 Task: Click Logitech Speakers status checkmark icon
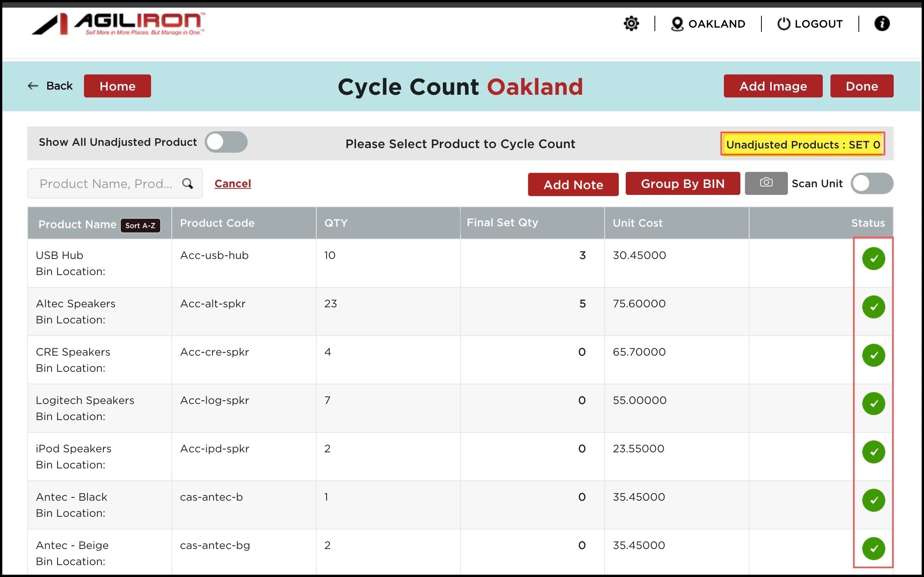click(873, 404)
